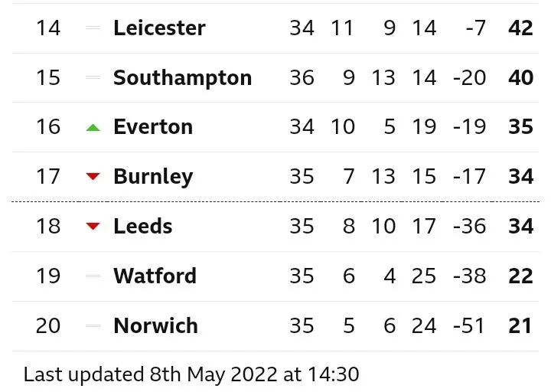551x392 pixels.
Task: Click Burnley's red down-arrow movement icon
Action: pyautogui.click(x=93, y=177)
